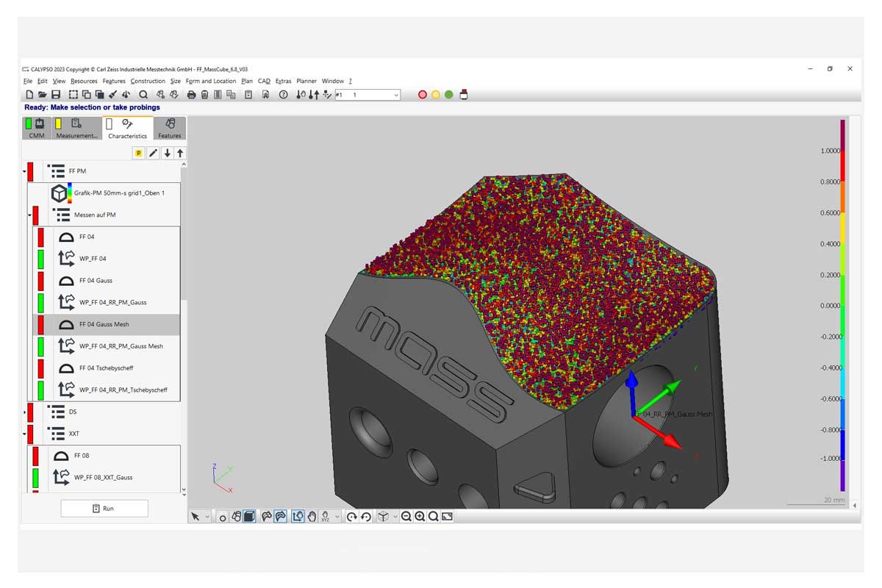Click the Print icon in toolbar

click(192, 95)
